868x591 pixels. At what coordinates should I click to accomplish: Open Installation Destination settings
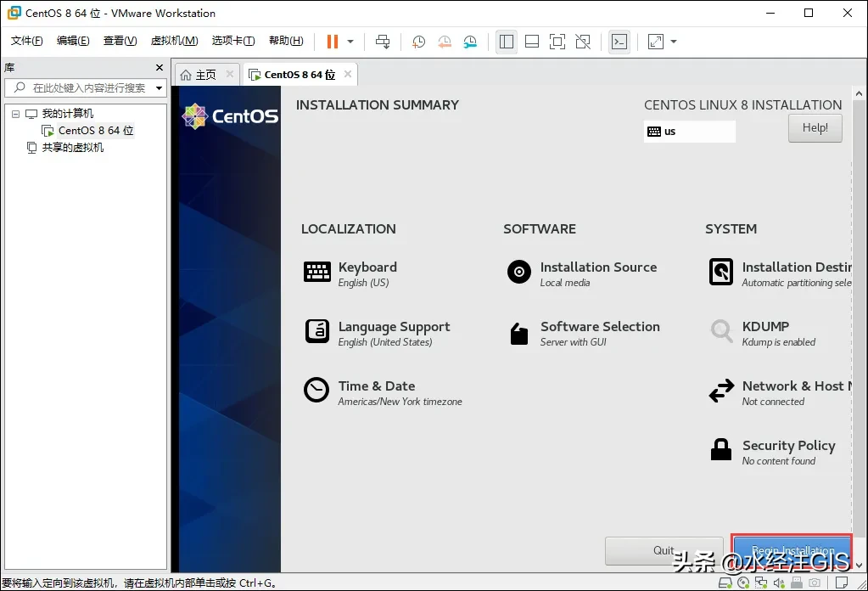[780, 273]
